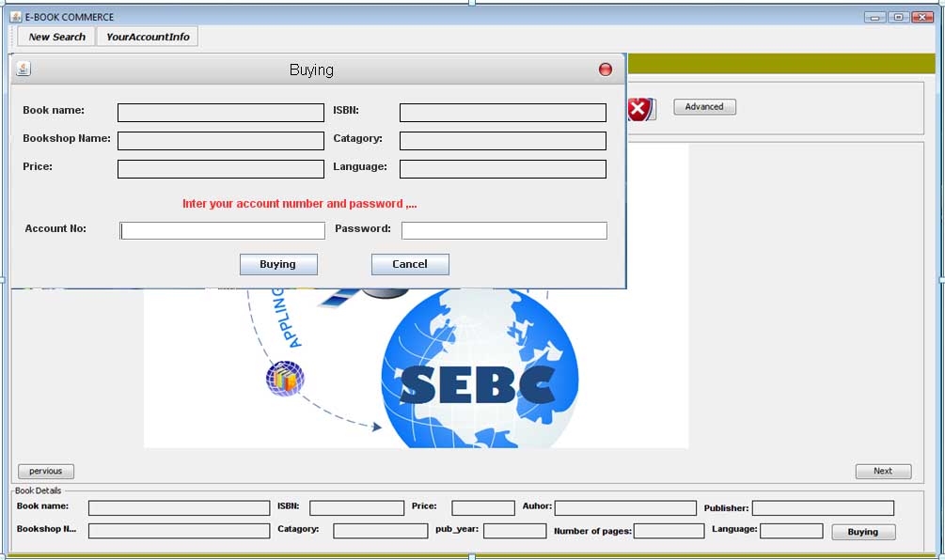Click the red X shield icon
945x560 pixels.
(x=639, y=109)
